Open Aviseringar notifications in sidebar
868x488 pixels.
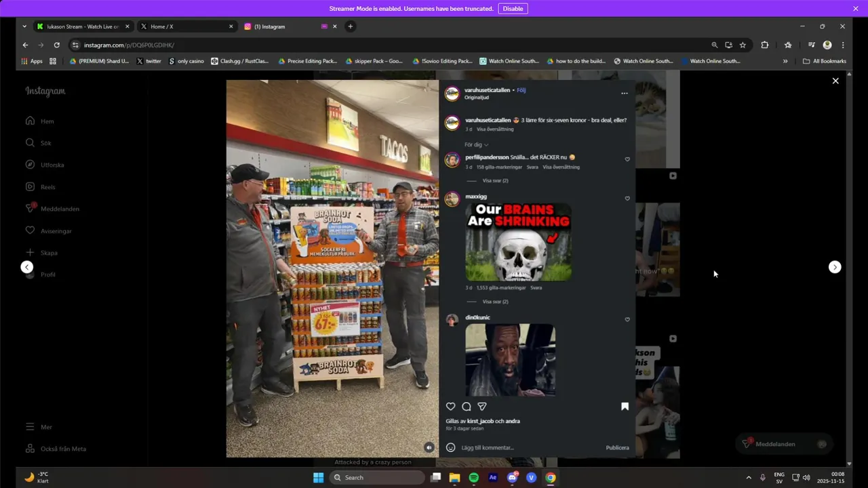pyautogui.click(x=48, y=231)
